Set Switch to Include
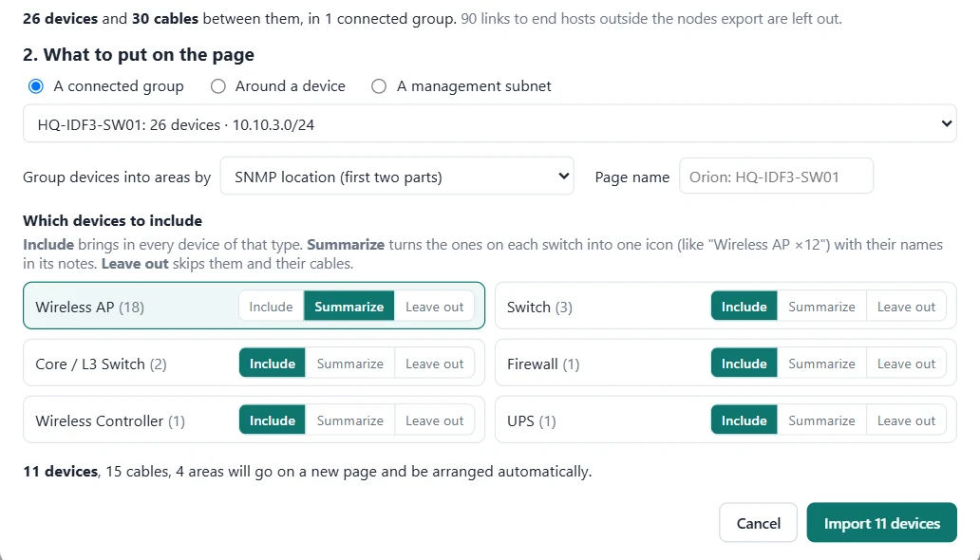 744,307
